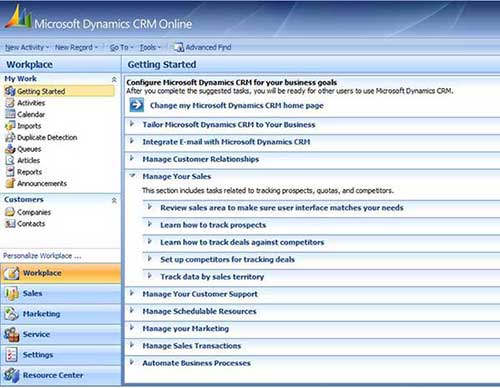Open the New Record menu
The image size is (500, 388).
[x=76, y=48]
